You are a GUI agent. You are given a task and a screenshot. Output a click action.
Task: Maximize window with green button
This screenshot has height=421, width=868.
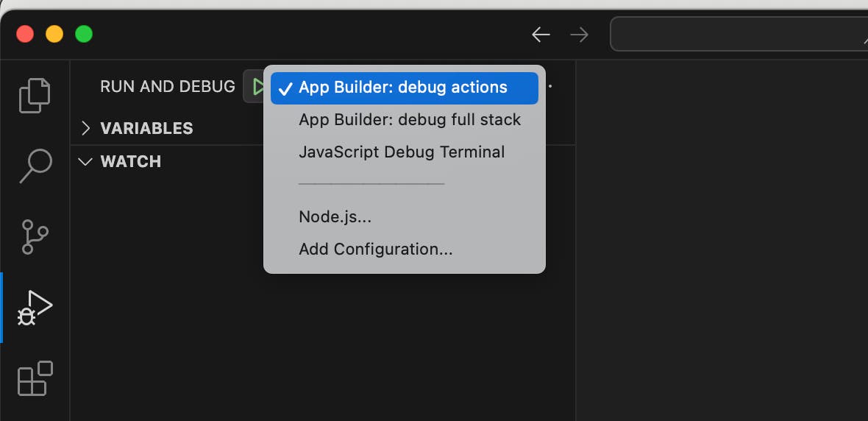tap(84, 35)
